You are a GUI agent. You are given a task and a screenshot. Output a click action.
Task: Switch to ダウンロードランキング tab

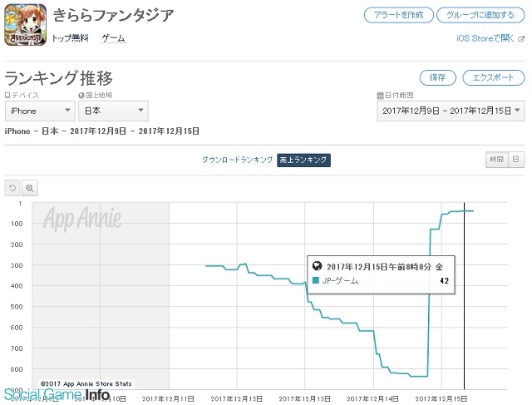[x=237, y=160]
